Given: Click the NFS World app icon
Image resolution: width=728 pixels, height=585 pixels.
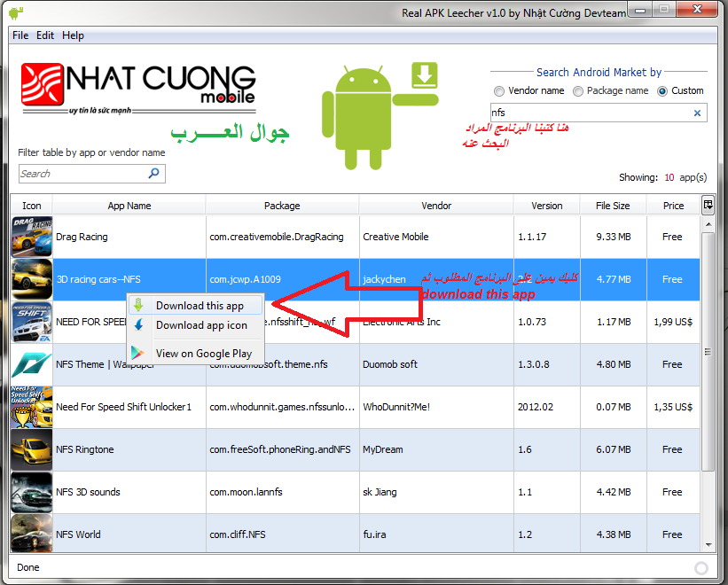Looking at the screenshot, I should tap(32, 533).
